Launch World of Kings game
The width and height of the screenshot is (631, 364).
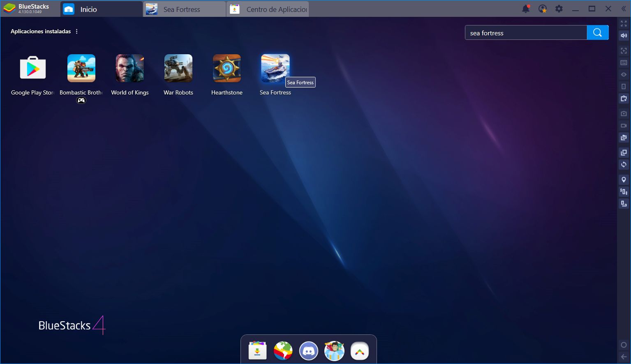pyautogui.click(x=130, y=68)
